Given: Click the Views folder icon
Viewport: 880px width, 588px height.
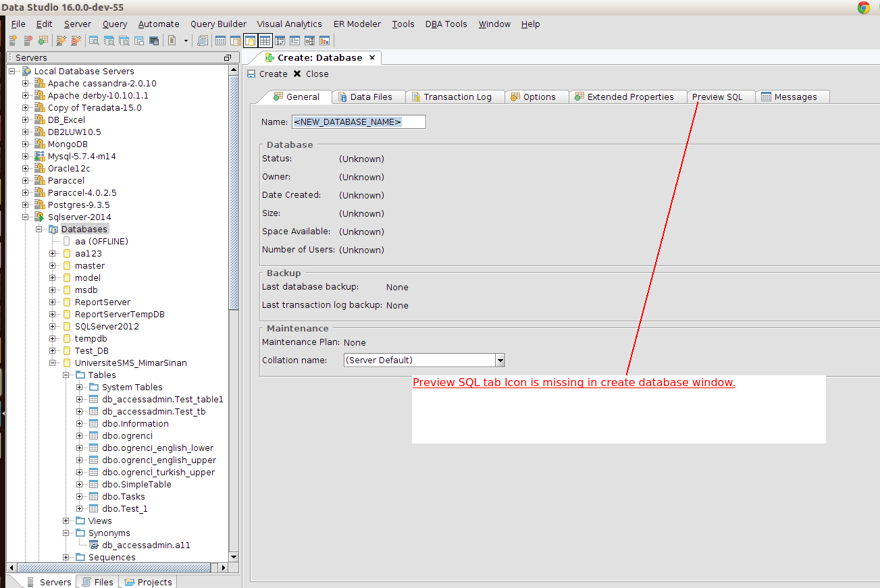Looking at the screenshot, I should [x=81, y=520].
